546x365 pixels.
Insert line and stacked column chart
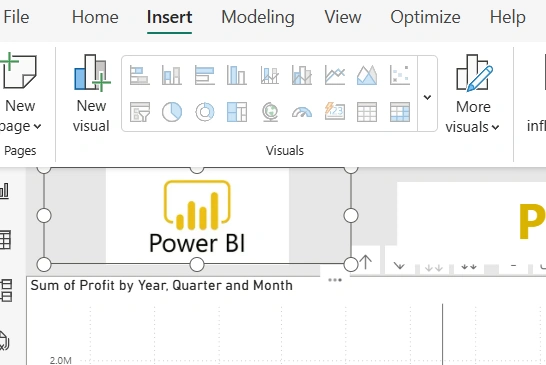(x=270, y=75)
